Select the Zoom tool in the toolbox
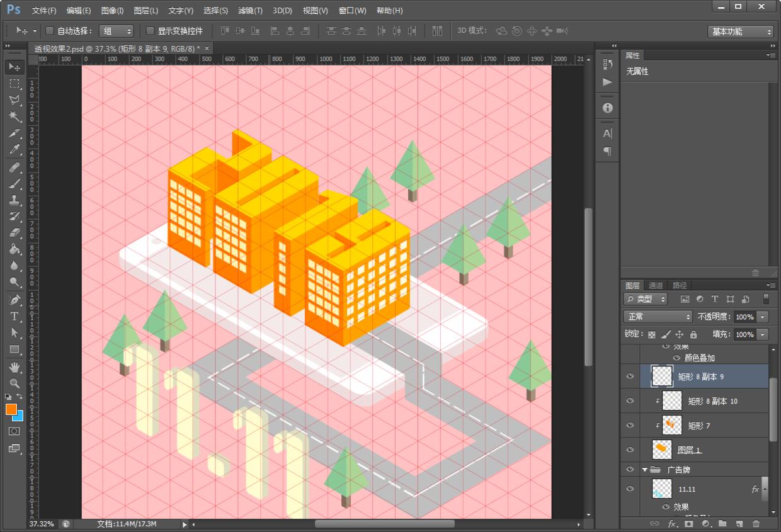The image size is (781, 532). pos(14,383)
